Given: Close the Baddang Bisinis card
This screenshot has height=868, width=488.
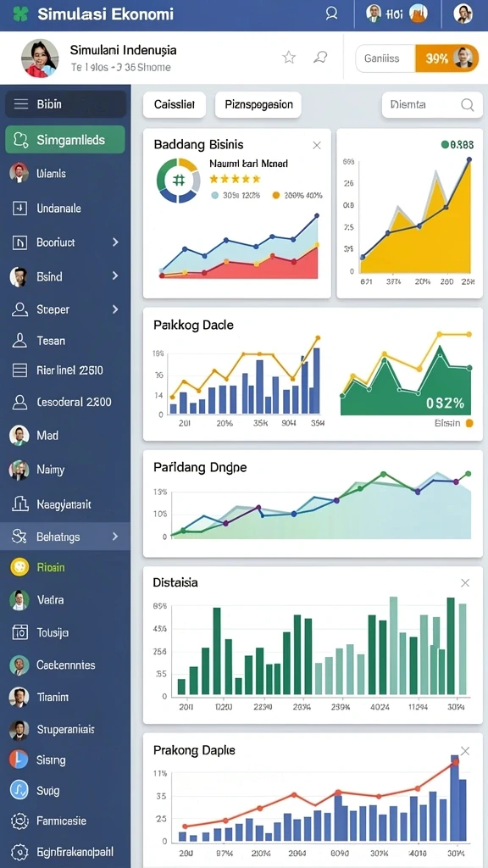Looking at the screenshot, I should [x=317, y=146].
